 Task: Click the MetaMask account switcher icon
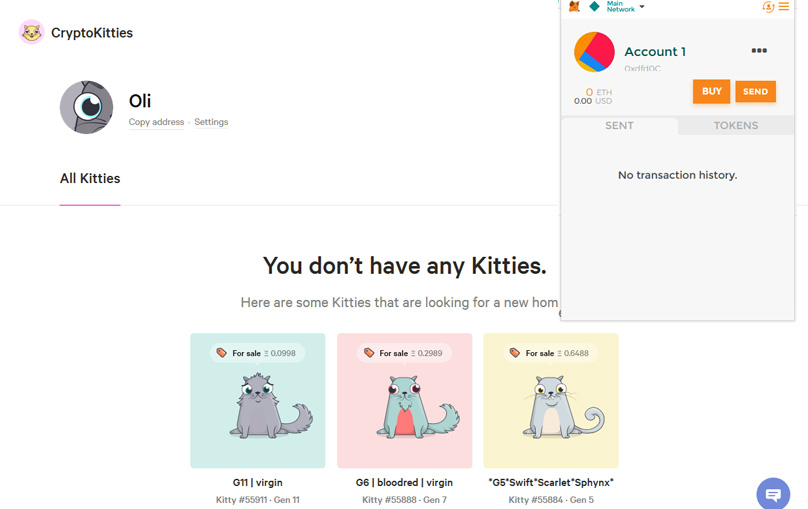(768, 7)
